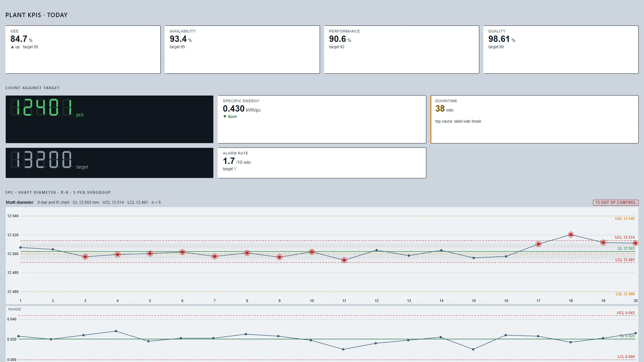Click the CL 12.503 line label
This screenshot has width=644, height=362.
626,248
